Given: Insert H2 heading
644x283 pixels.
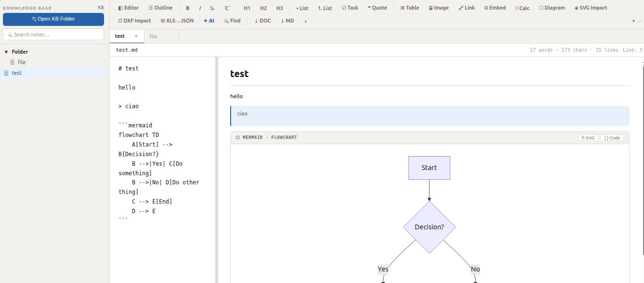Looking at the screenshot, I should point(263,8).
